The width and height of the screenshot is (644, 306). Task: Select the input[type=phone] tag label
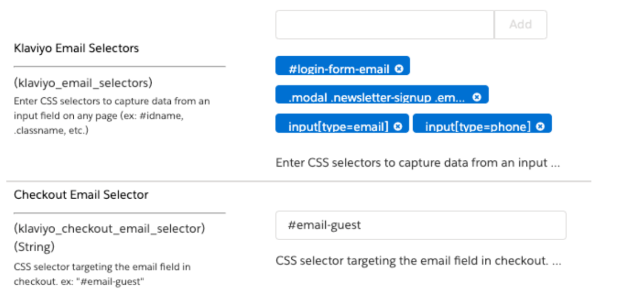[x=477, y=126]
